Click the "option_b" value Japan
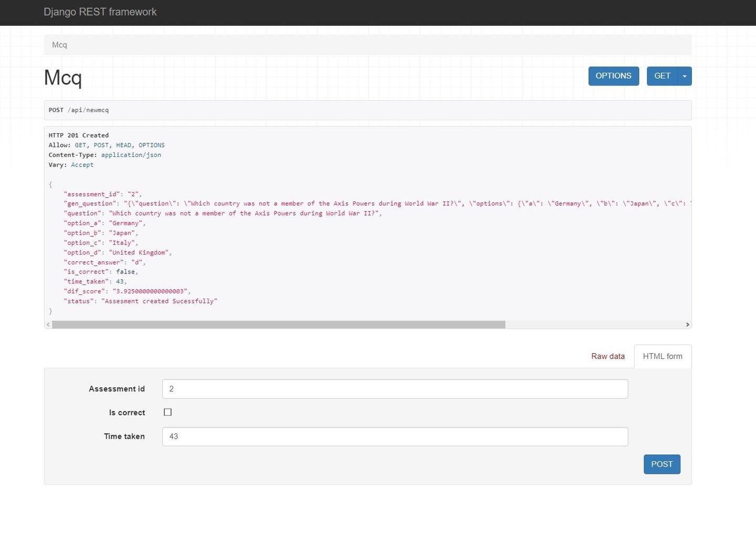 click(x=122, y=233)
